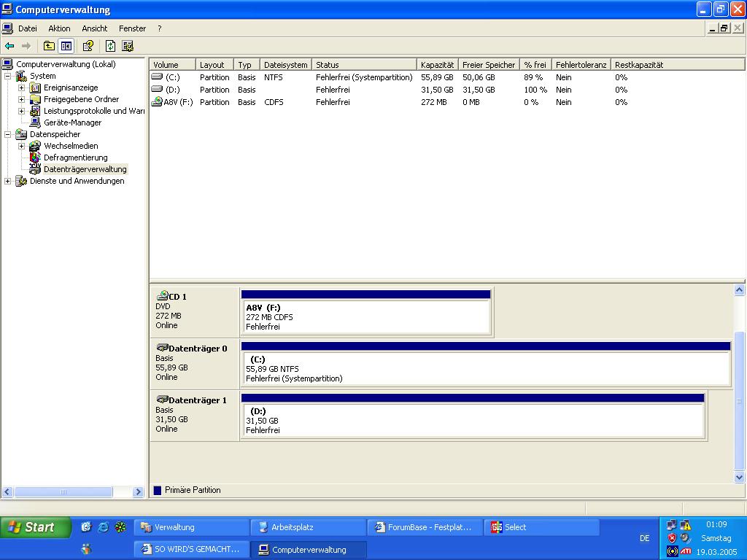Click the ATI tray icon

686,551
